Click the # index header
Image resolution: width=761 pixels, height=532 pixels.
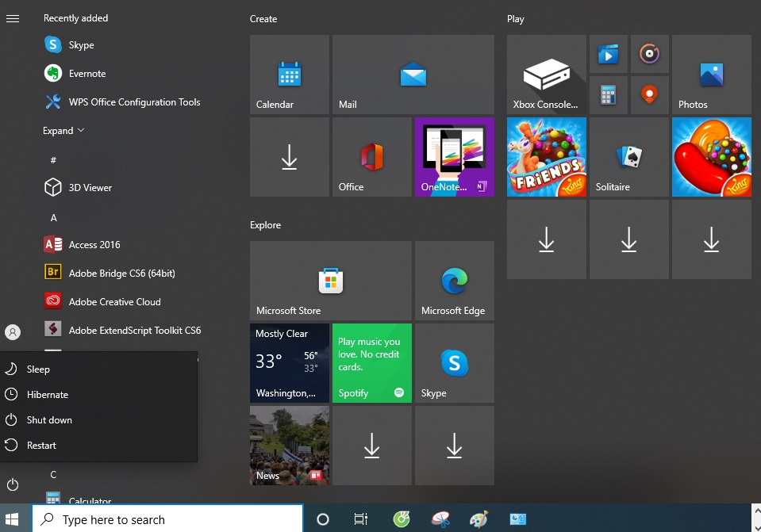53,160
